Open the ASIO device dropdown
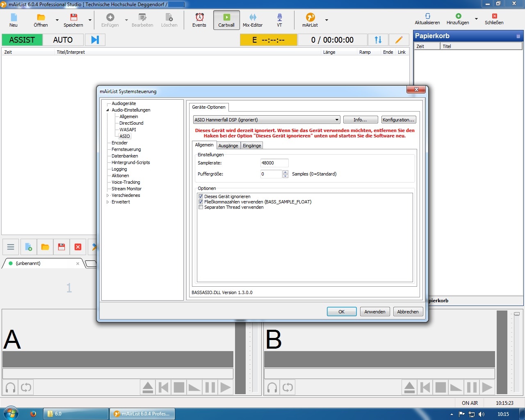 pos(267,120)
